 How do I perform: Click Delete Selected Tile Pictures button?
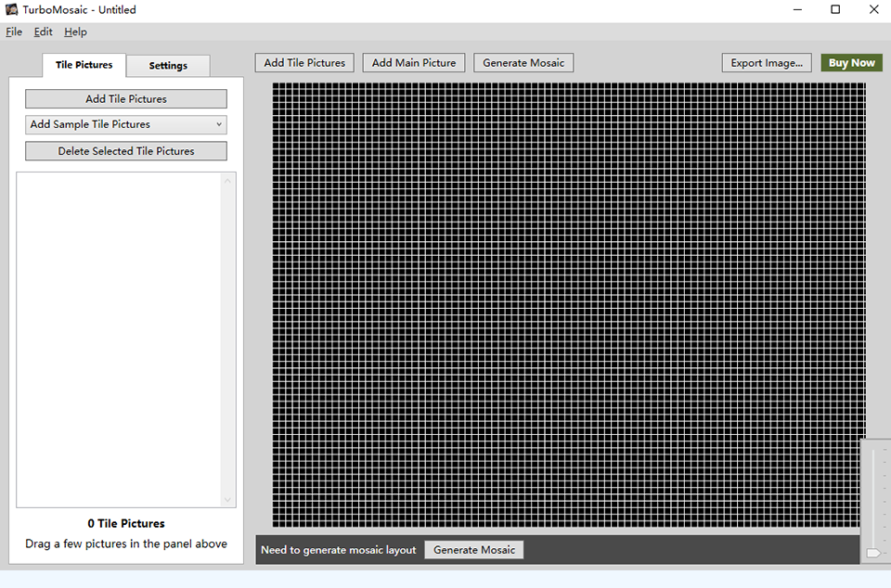point(125,151)
